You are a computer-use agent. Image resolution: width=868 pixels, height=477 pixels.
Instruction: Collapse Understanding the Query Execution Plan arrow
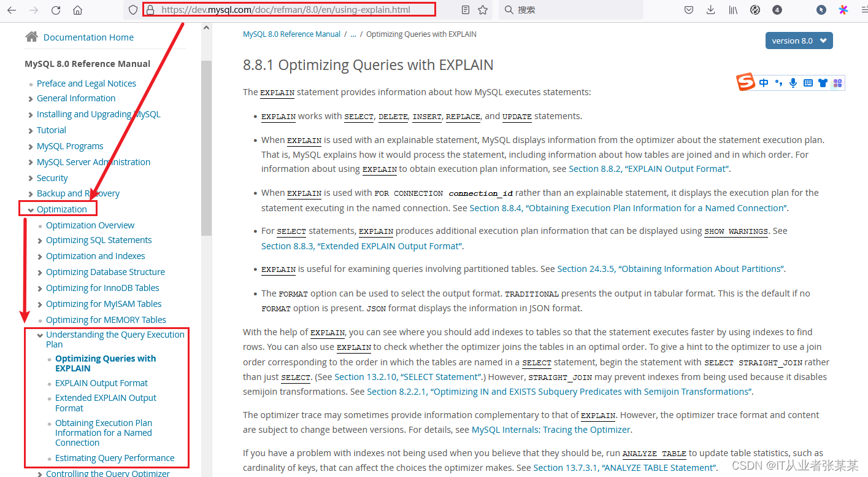point(40,335)
